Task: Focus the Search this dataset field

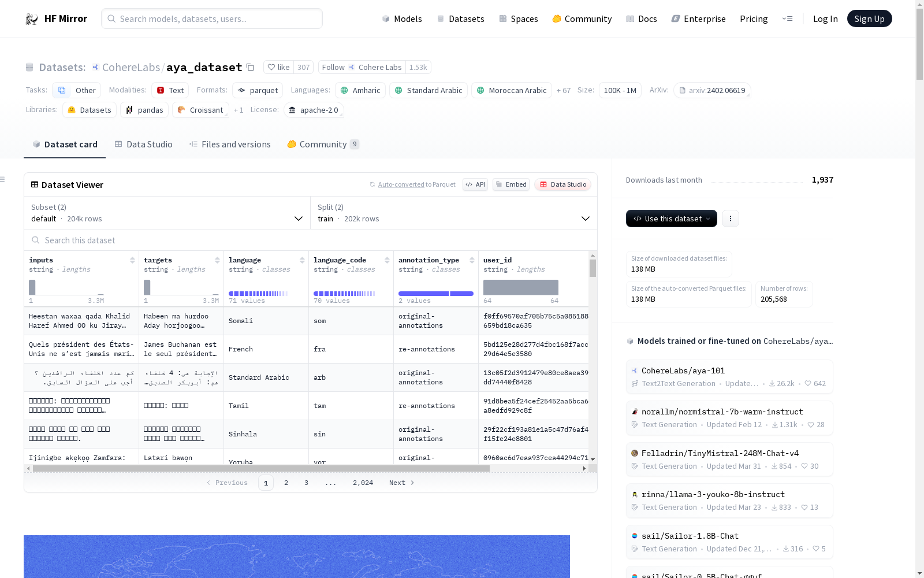Action: (x=311, y=240)
